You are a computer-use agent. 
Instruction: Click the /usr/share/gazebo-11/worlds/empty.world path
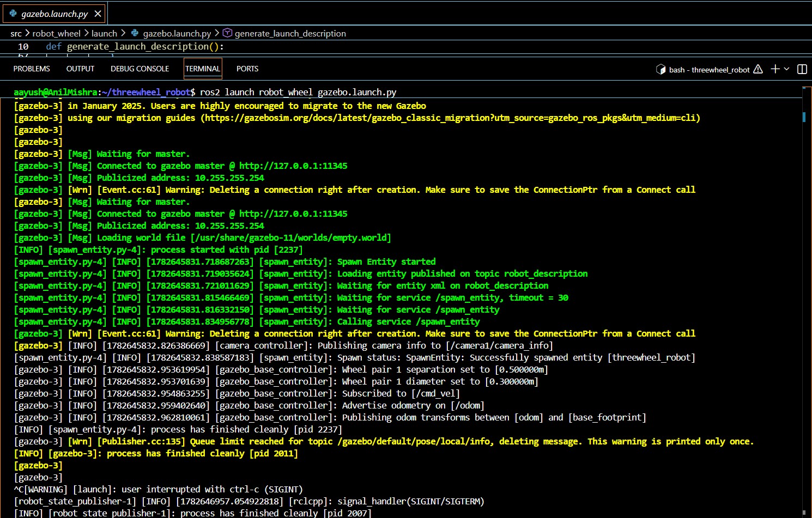point(290,237)
